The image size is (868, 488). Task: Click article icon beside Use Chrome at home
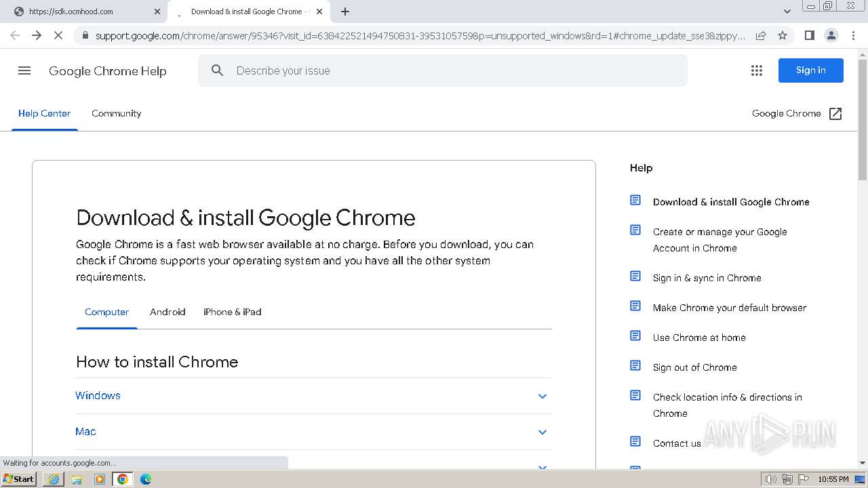635,335
